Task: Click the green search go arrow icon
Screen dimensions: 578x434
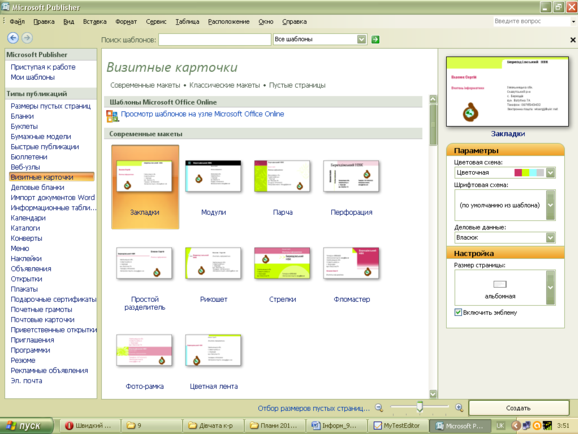Action: point(375,39)
